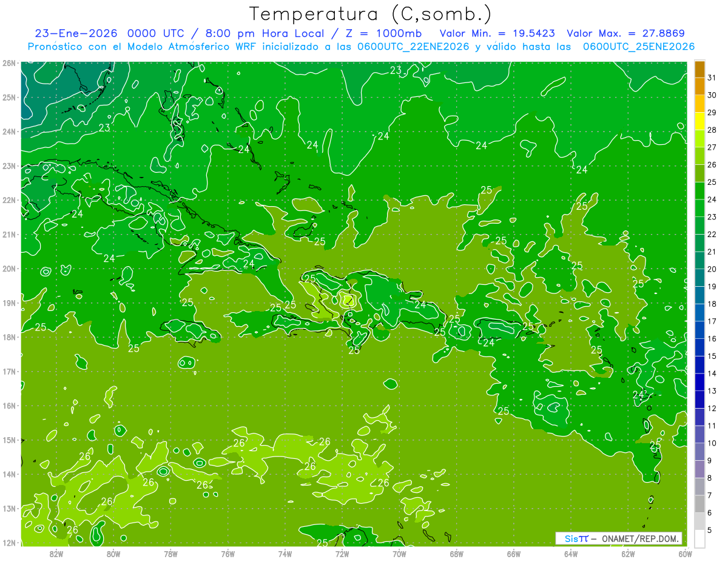
Task: Click the '60W' longitude axis label
Action: click(x=684, y=554)
